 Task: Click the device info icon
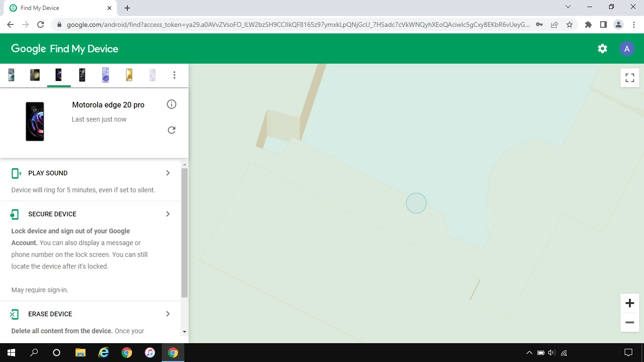pos(172,104)
